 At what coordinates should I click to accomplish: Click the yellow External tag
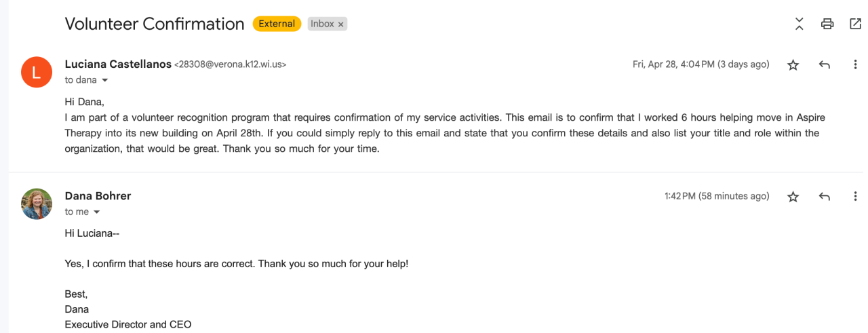pyautogui.click(x=277, y=24)
